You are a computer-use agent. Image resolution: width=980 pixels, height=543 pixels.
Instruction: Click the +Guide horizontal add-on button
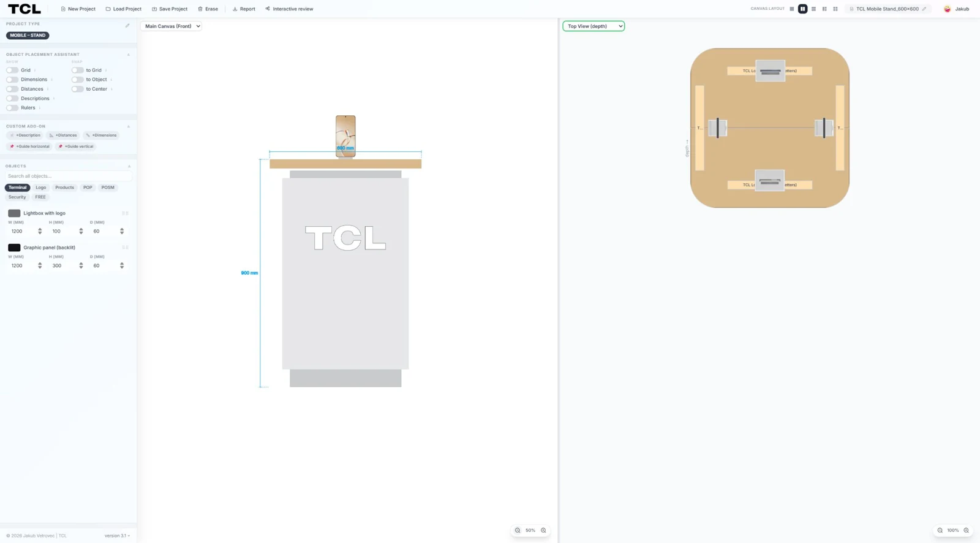[x=29, y=146]
